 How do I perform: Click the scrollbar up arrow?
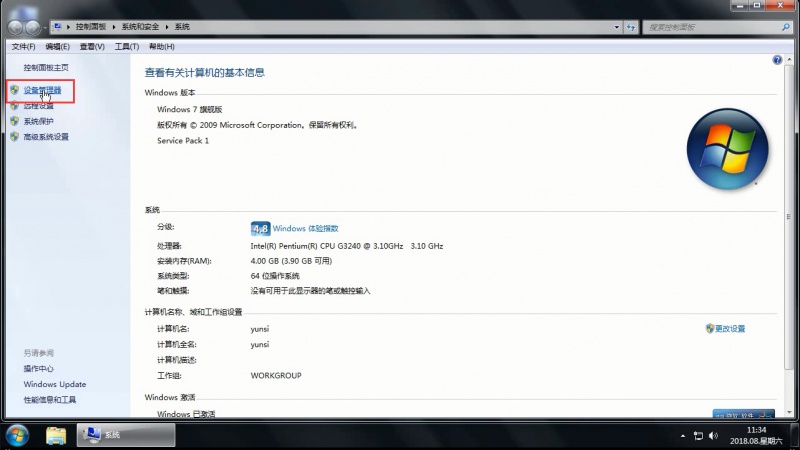tap(789, 60)
